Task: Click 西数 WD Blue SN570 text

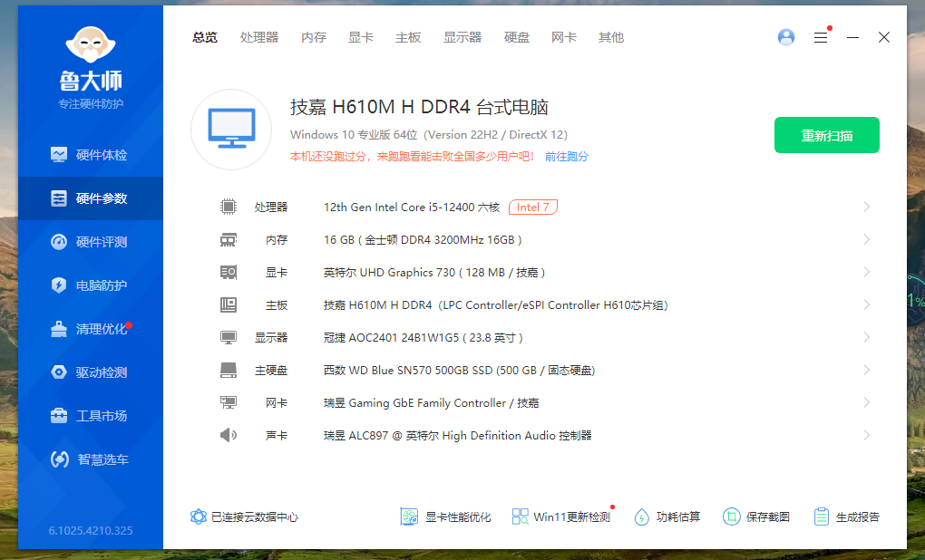Action: (459, 371)
